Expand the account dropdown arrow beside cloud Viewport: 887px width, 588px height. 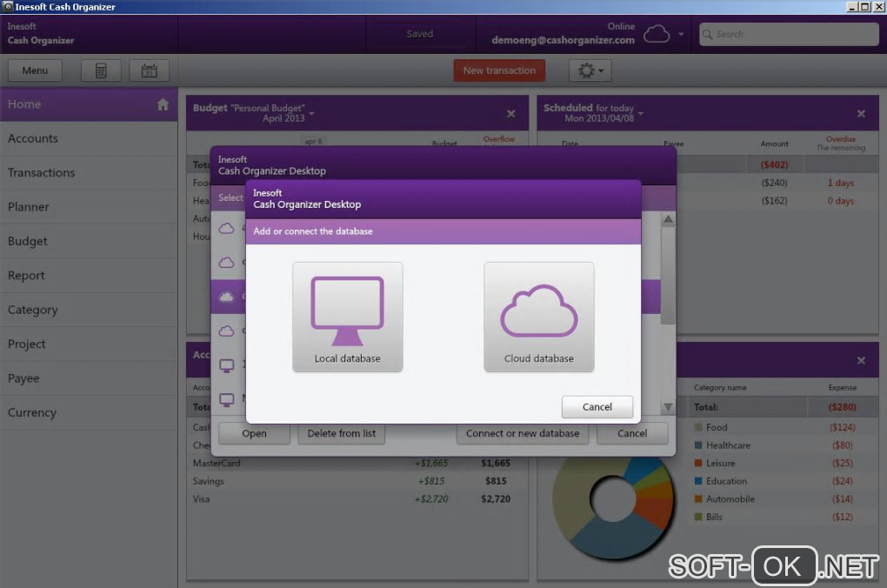click(681, 34)
